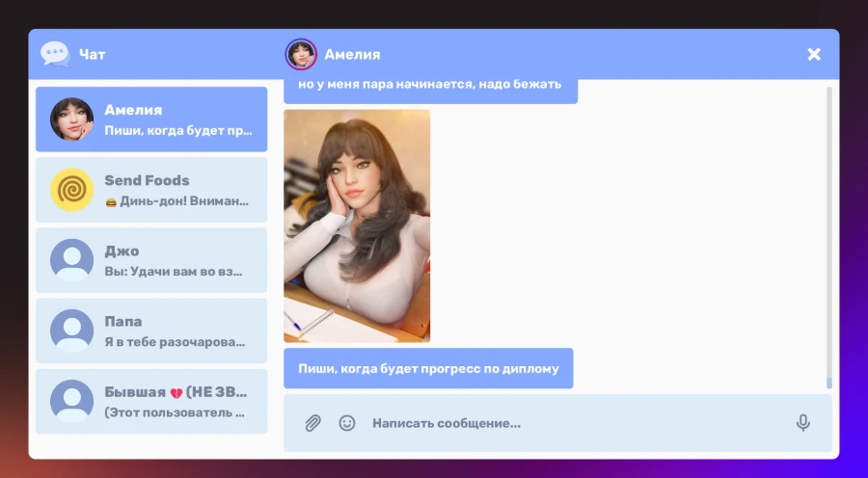The height and width of the screenshot is (478, 868).
Task: Click Амелия's avatar in the chat header
Action: pos(301,54)
